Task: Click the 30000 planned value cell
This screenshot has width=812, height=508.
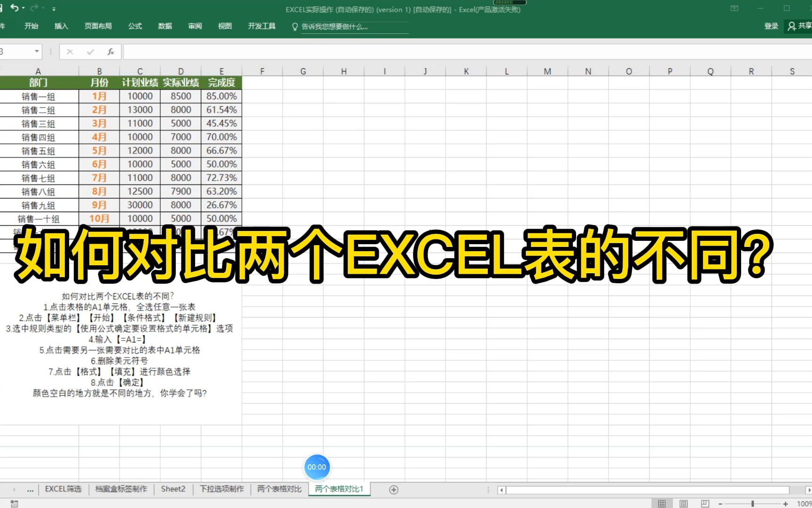Action: (140, 205)
